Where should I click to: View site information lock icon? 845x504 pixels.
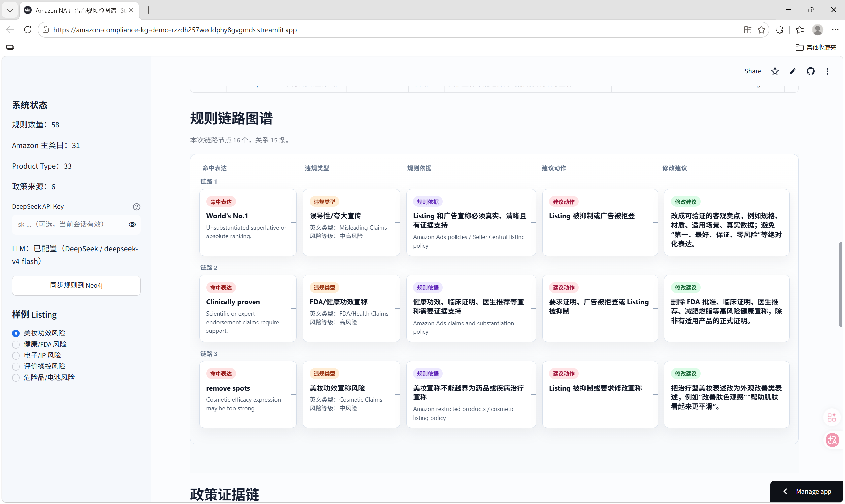point(46,30)
